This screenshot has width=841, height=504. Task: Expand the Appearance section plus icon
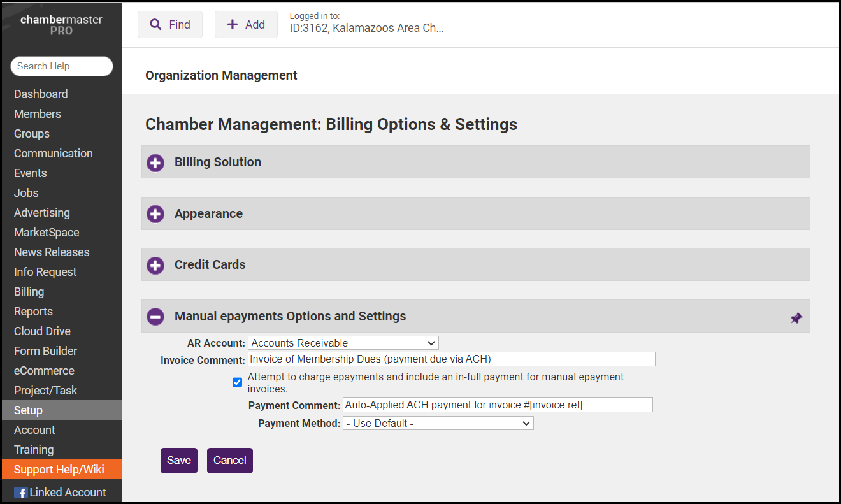(x=155, y=214)
